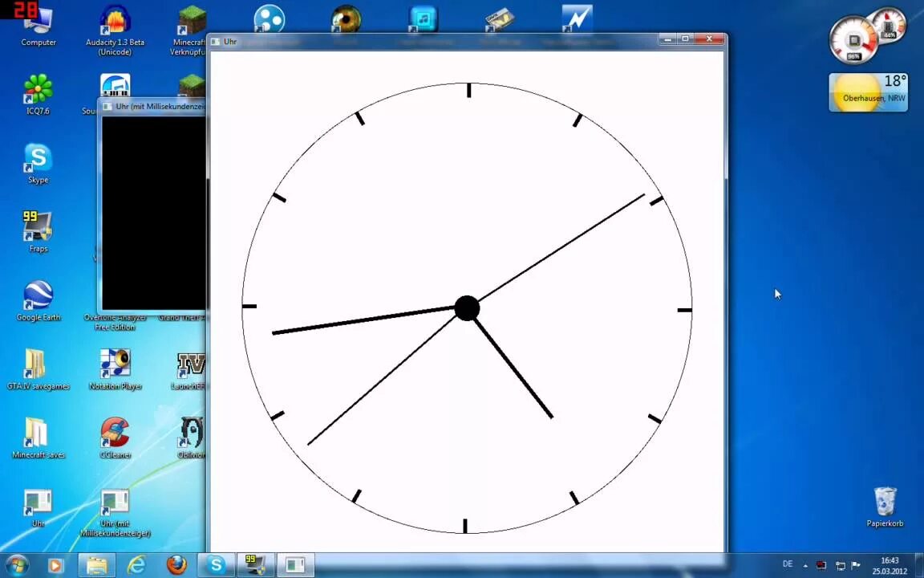Select the blue music note desktop icon

click(423, 18)
